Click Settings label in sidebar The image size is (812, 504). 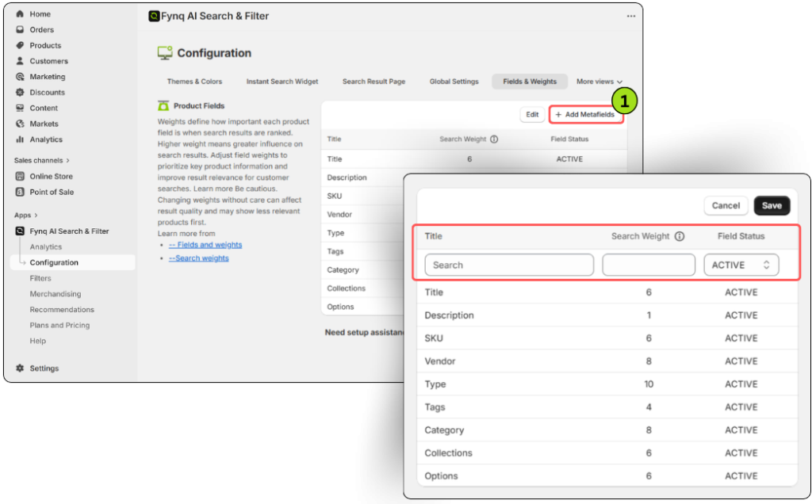[x=44, y=368]
